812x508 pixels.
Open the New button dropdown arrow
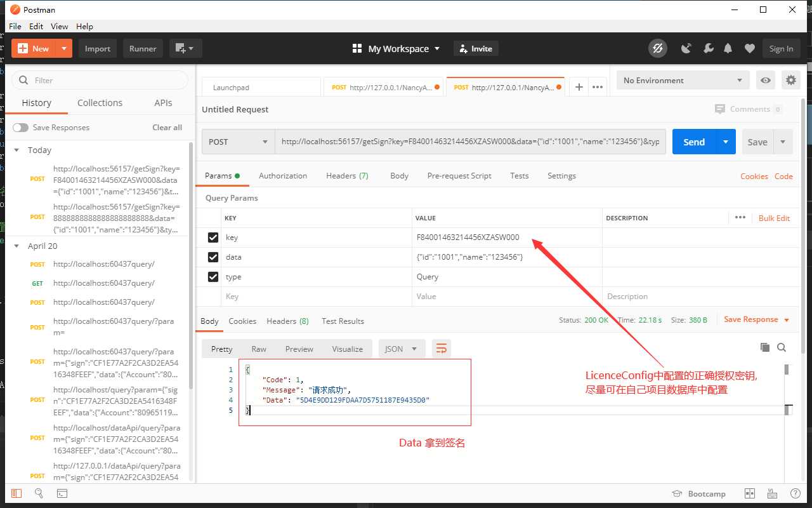pyautogui.click(x=64, y=48)
